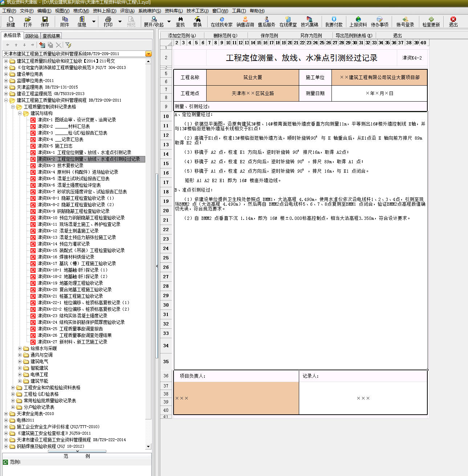This screenshot has height=476, width=468.
Task: Select 津资K4-27 新材料、新工艺施工记录 item
Action: point(72,342)
